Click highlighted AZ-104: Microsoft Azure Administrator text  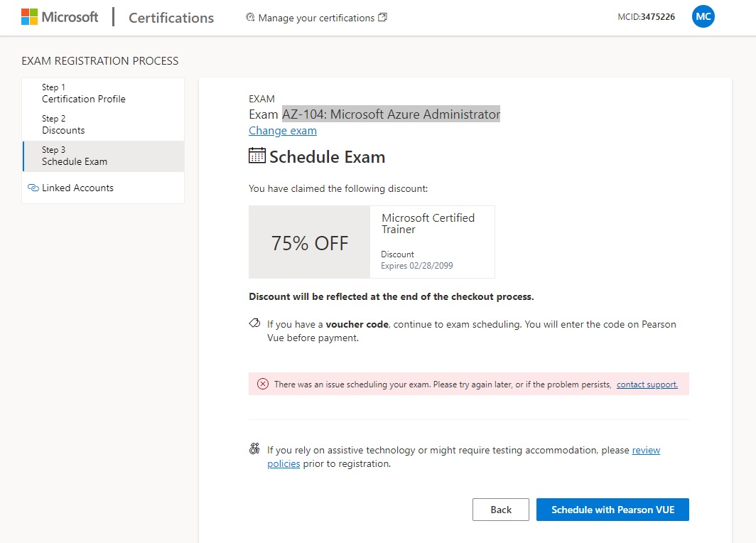coord(391,114)
